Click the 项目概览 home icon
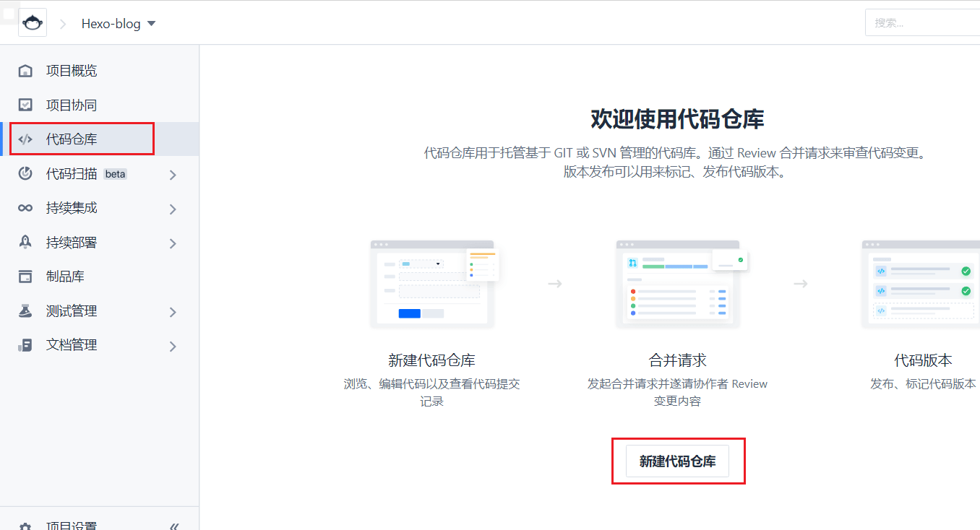This screenshot has height=530, width=980. point(25,71)
